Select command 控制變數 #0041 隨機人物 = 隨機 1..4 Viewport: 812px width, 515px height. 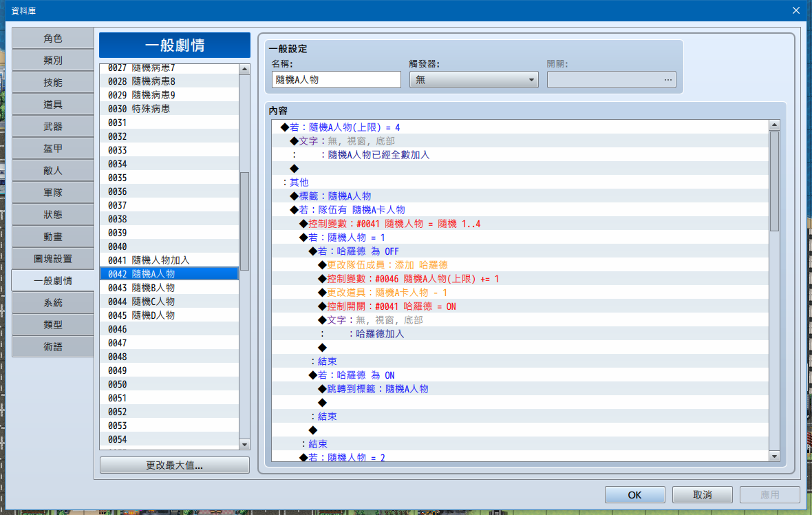[520, 224]
